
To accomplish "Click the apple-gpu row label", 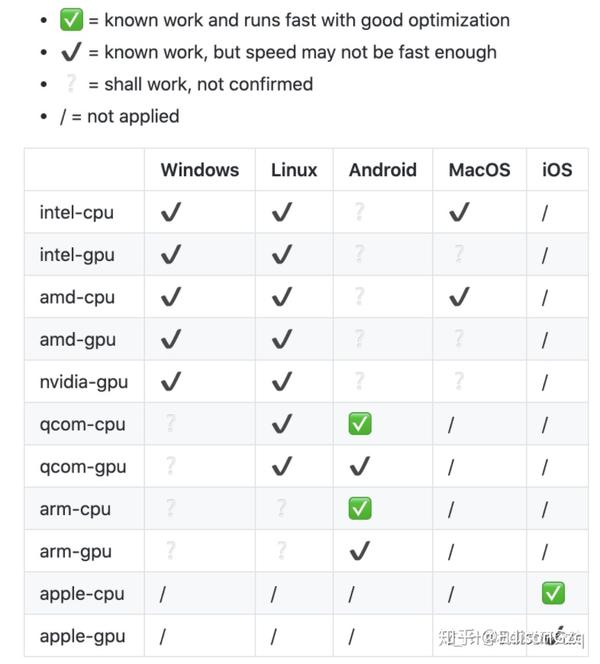I will [83, 637].
